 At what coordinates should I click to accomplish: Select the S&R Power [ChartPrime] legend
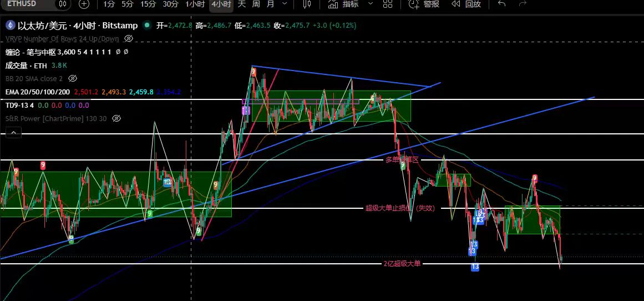(x=56, y=118)
